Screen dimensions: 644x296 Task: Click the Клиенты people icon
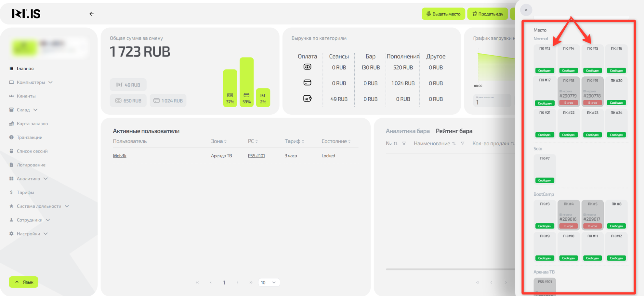pos(11,96)
